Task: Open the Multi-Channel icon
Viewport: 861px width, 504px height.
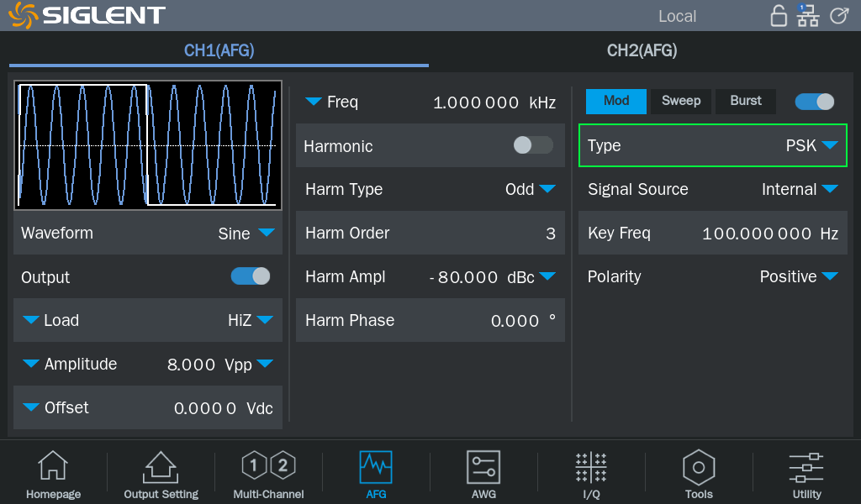Action: pos(268,475)
